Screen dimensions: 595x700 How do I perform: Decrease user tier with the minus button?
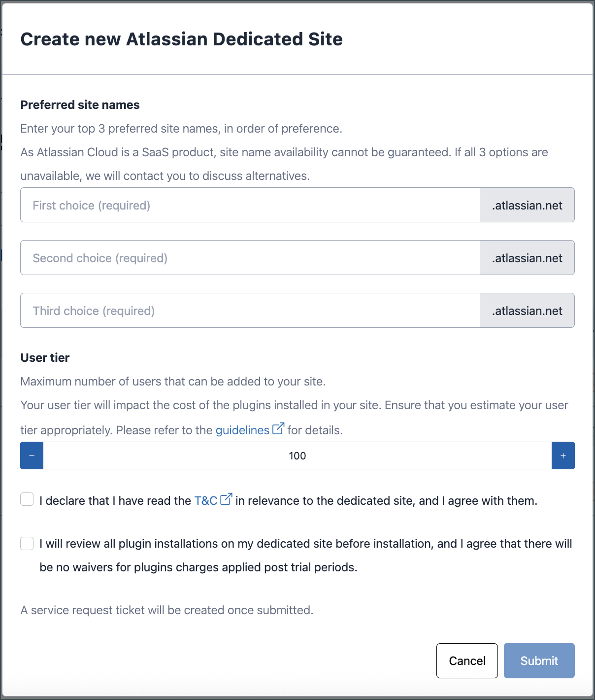[32, 455]
